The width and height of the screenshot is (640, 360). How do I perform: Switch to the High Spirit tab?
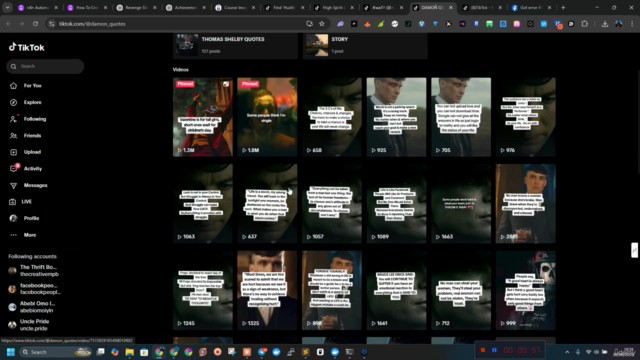pyautogui.click(x=334, y=7)
